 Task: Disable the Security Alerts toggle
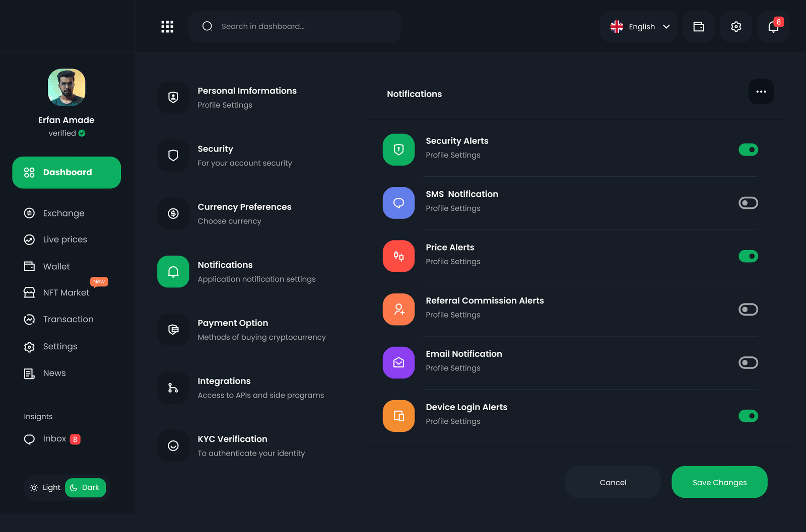[x=748, y=149]
